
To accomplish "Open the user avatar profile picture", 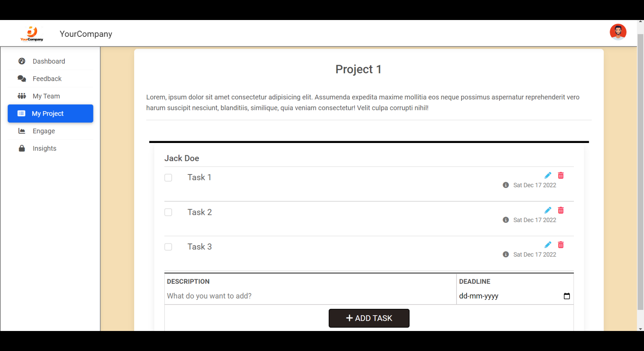I will tap(618, 32).
